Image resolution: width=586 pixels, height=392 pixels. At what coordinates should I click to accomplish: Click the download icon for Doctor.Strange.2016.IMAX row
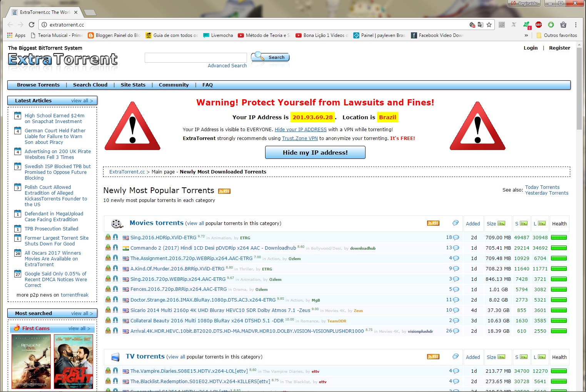(108, 300)
